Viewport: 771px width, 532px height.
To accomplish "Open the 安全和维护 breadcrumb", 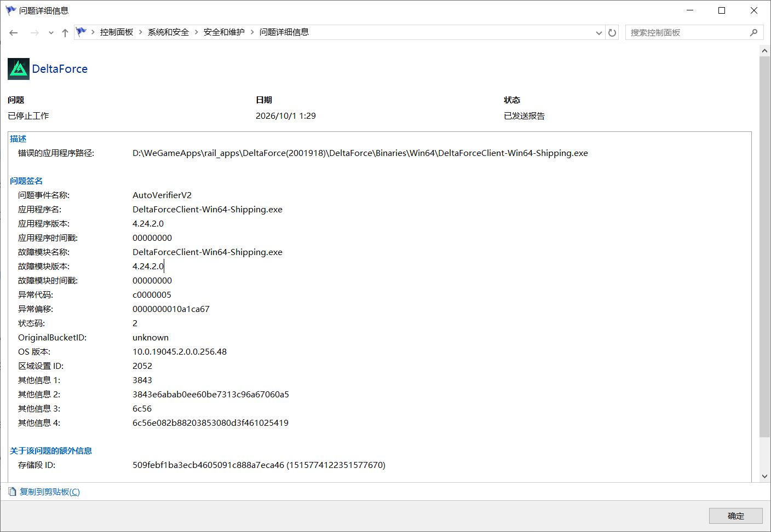I will click(224, 32).
